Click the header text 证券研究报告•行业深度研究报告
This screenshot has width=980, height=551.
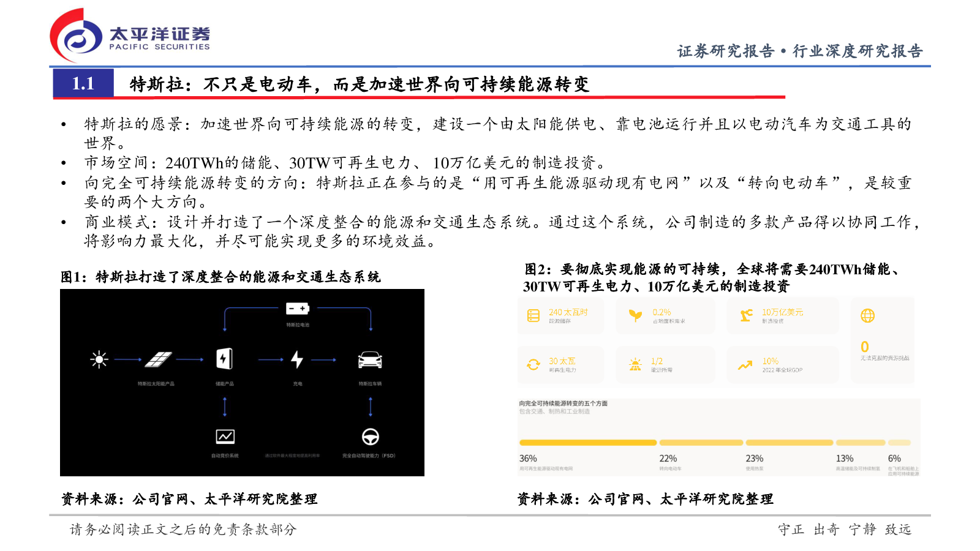click(800, 51)
